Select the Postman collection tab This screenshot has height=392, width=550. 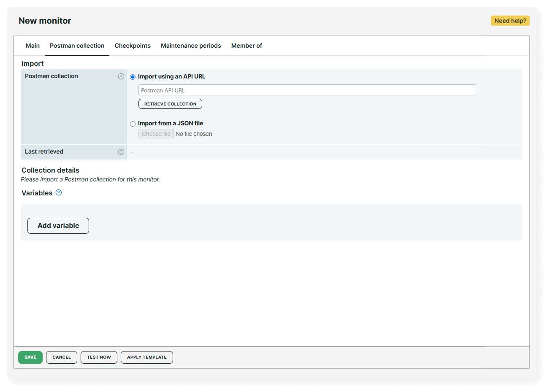[x=77, y=45]
